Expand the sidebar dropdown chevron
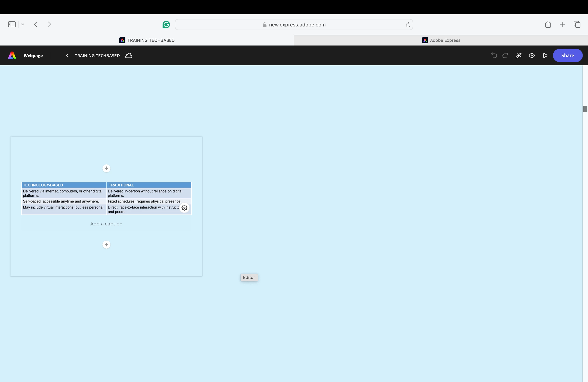Viewport: 588px width, 382px height. [23, 24]
